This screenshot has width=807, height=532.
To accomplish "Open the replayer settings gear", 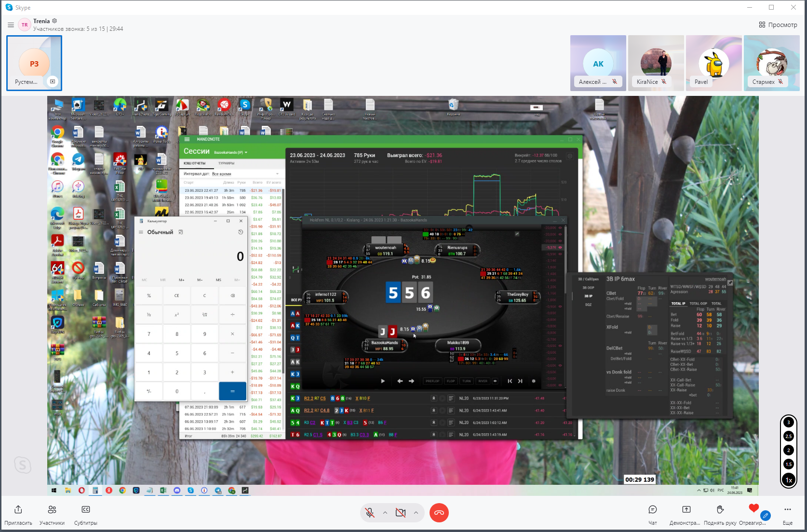I will point(534,381).
